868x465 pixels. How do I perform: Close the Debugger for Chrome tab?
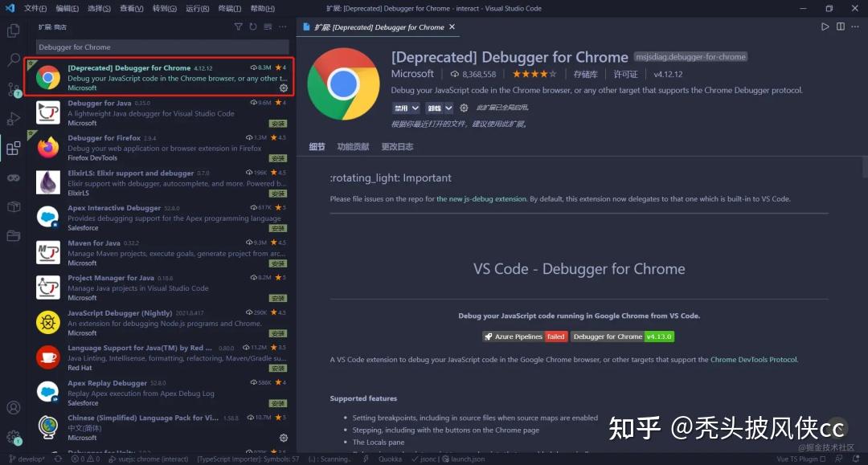(452, 27)
